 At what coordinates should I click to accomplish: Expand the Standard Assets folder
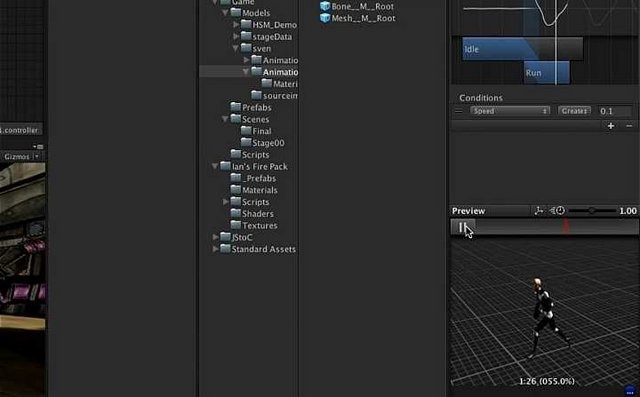pyautogui.click(x=215, y=249)
